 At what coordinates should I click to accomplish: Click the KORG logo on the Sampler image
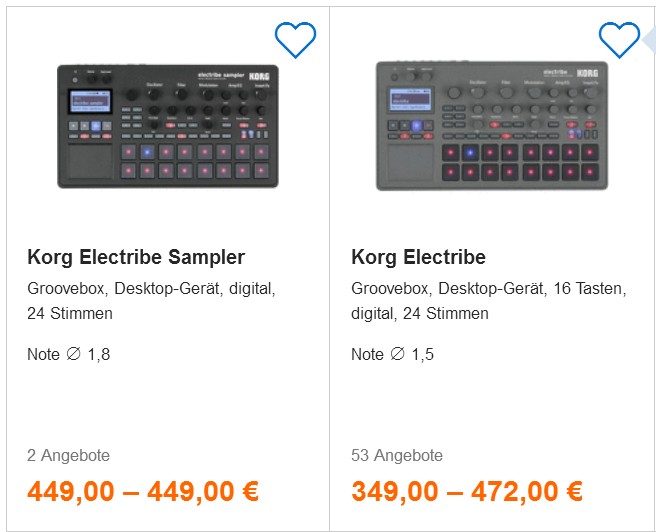(259, 77)
